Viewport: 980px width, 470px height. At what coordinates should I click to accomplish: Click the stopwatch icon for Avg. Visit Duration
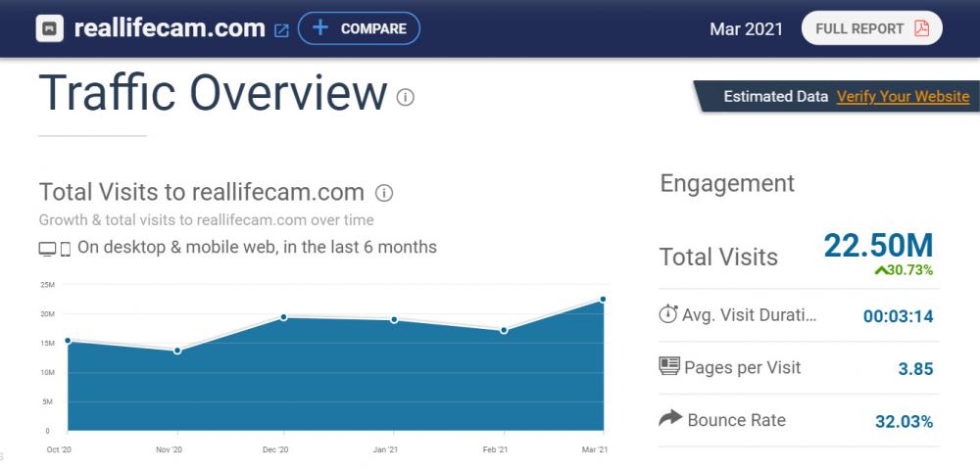point(668,314)
